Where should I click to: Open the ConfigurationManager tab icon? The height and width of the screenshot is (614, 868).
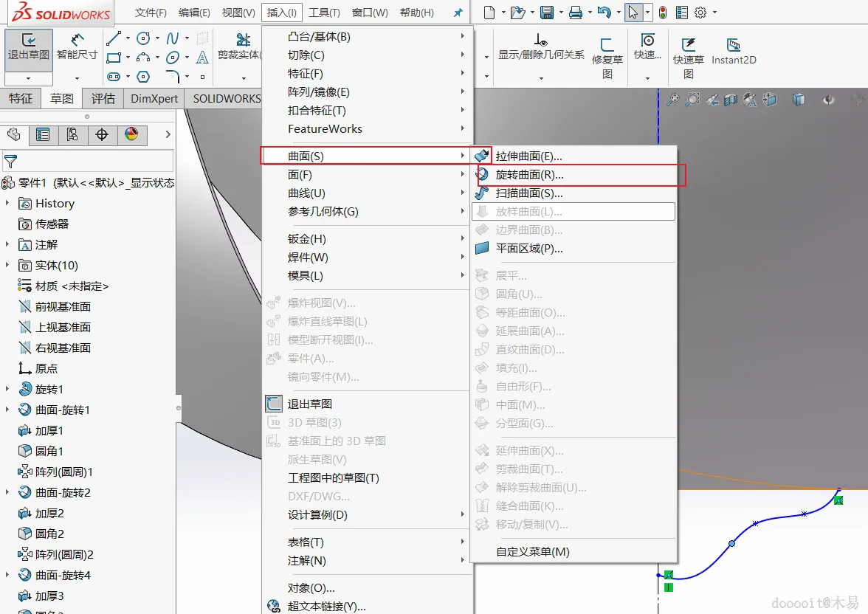pos(72,134)
